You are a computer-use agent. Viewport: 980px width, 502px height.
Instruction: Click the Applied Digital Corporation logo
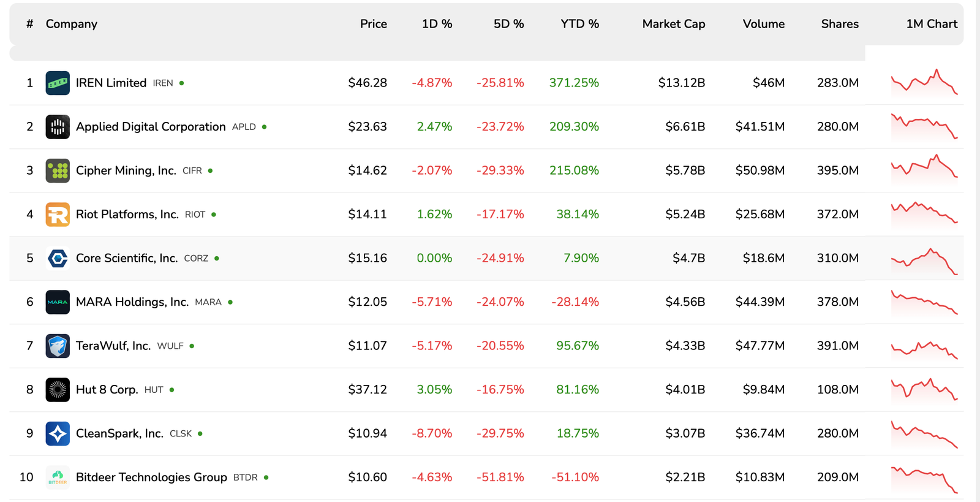(x=58, y=126)
